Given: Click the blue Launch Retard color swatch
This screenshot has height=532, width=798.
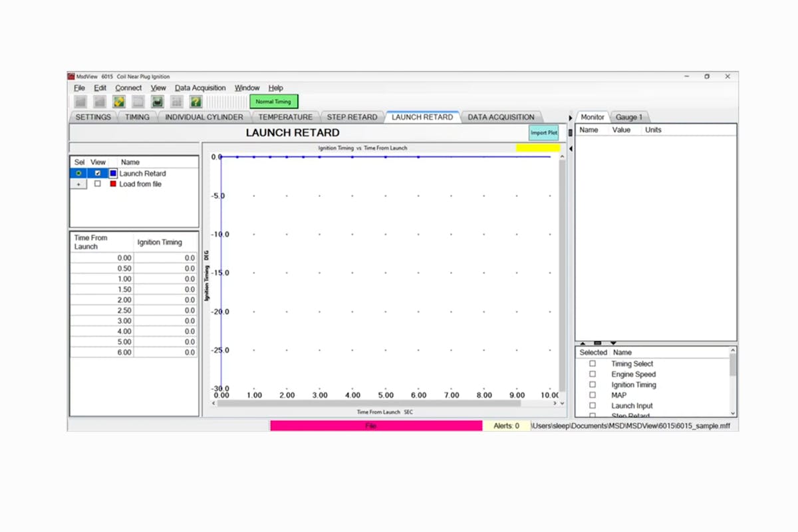Looking at the screenshot, I should [x=113, y=174].
